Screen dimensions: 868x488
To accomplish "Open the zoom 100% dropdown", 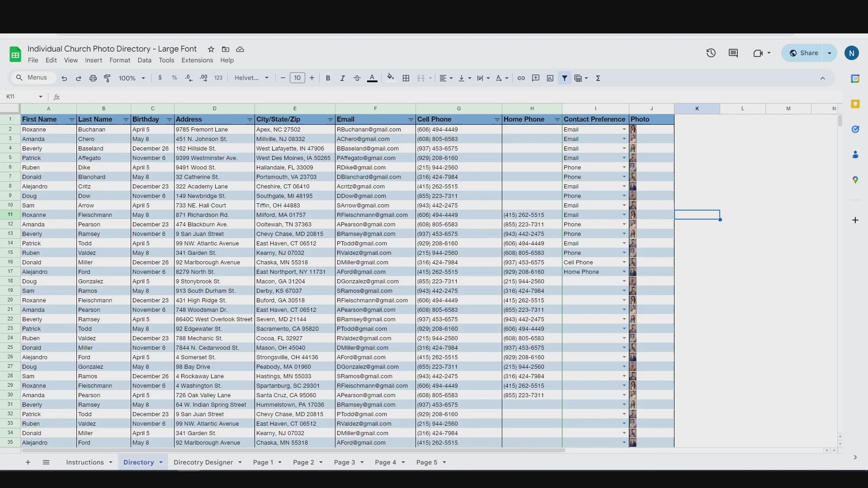I will pyautogui.click(x=132, y=78).
